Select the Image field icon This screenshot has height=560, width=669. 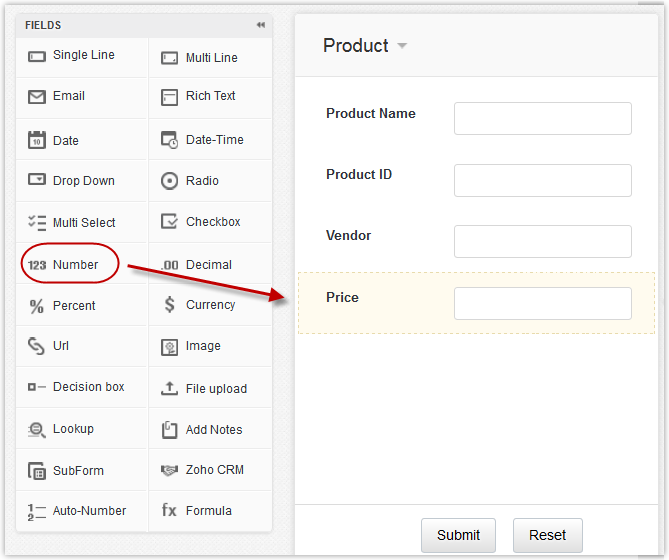[x=170, y=347]
